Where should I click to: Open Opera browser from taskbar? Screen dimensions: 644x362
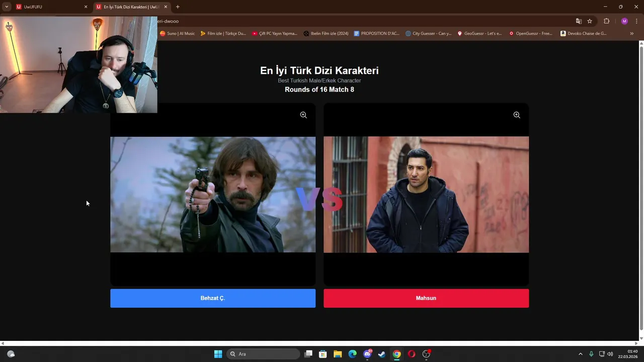click(412, 354)
